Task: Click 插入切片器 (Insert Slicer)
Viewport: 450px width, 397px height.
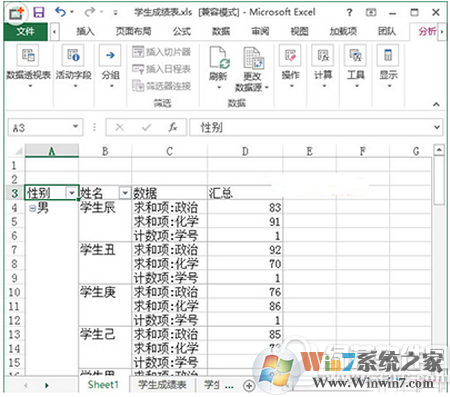Action: 161,52
